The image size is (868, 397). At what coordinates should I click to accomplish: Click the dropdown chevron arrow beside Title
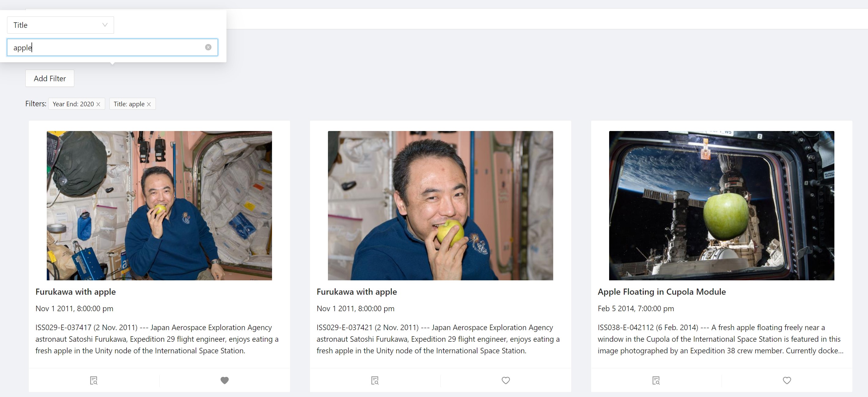point(105,25)
